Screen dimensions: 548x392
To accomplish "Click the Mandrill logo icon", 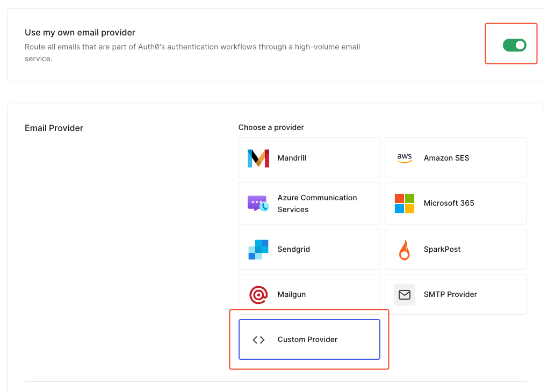I will click(258, 158).
